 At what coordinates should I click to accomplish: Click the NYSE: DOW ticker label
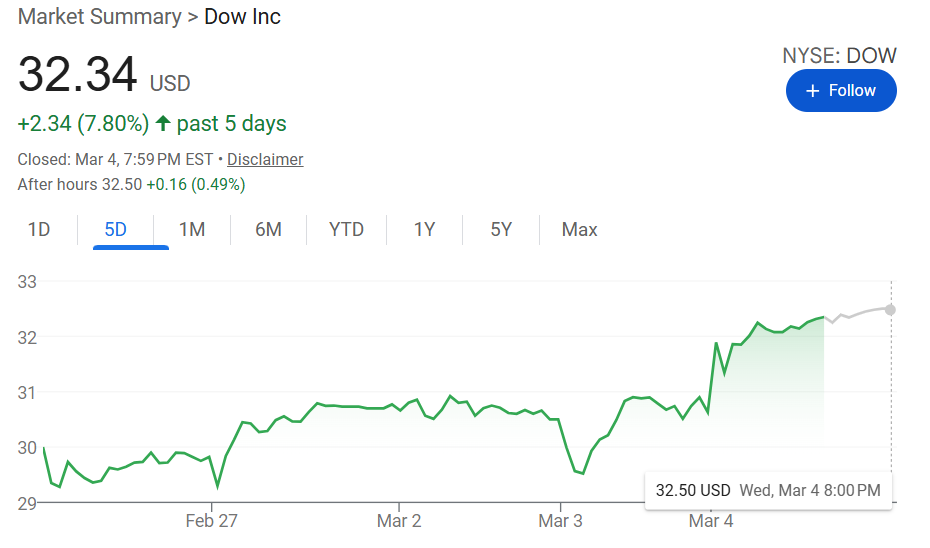pos(839,56)
